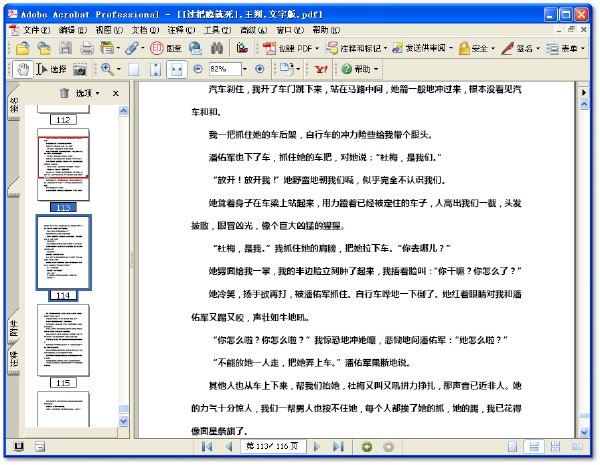600x465 pixels.
Task: Select the Zoom In magnifier tool
Action: (107, 69)
